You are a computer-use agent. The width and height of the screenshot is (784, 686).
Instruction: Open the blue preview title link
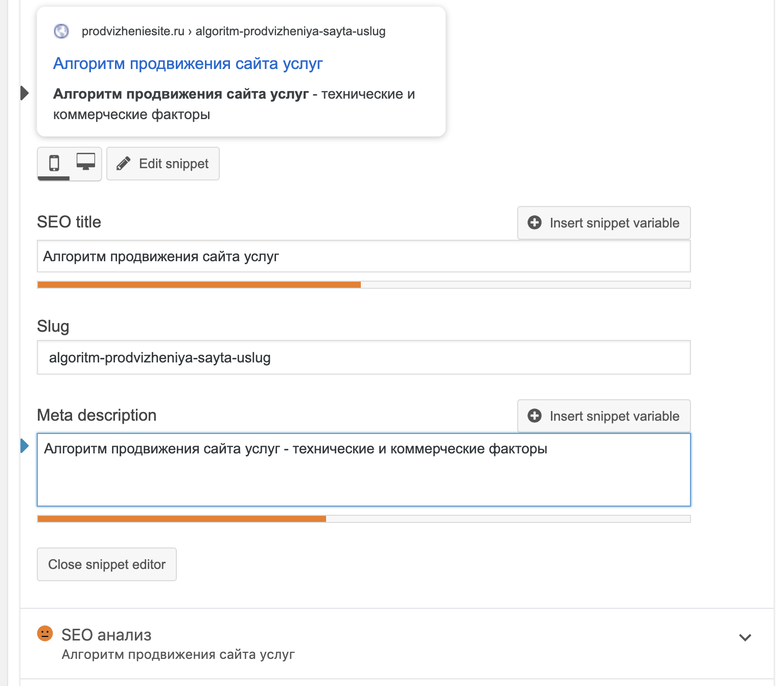point(188,63)
